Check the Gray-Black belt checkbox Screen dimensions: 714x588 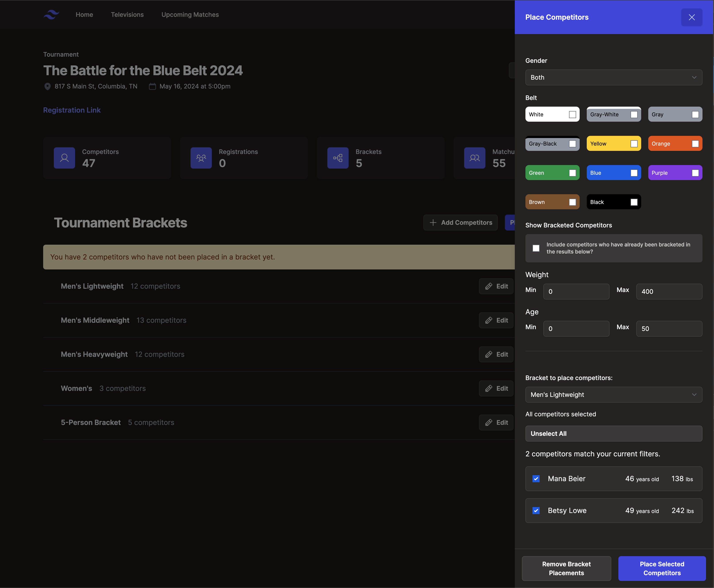(572, 144)
